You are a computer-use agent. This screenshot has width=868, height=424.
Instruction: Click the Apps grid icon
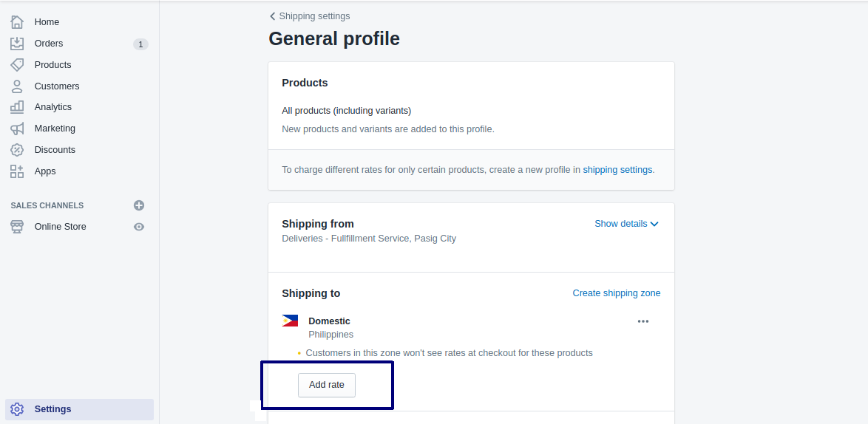point(17,171)
